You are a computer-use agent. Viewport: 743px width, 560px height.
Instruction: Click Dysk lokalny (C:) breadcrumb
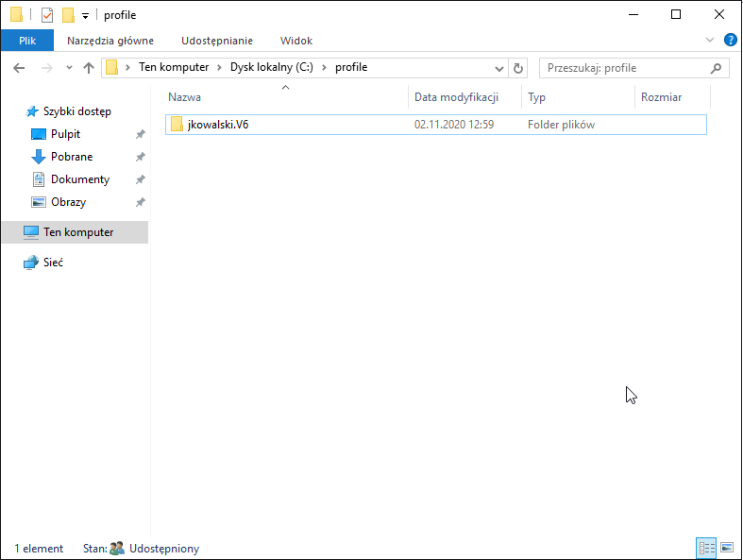[x=272, y=67]
